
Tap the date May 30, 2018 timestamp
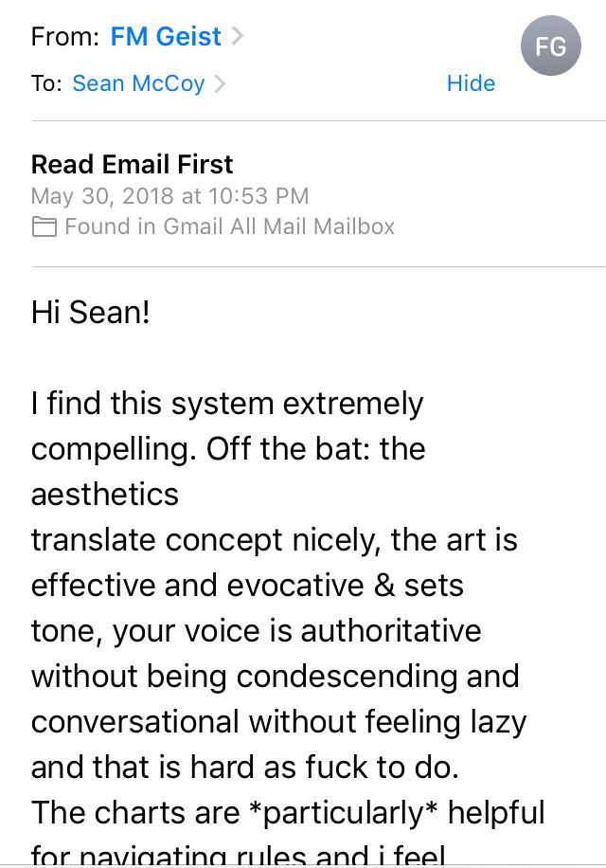tap(169, 196)
